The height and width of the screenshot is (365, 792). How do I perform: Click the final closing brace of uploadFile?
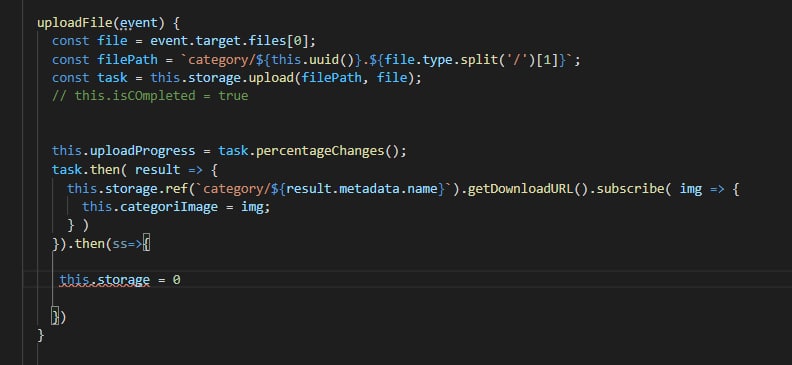pyautogui.click(x=40, y=335)
